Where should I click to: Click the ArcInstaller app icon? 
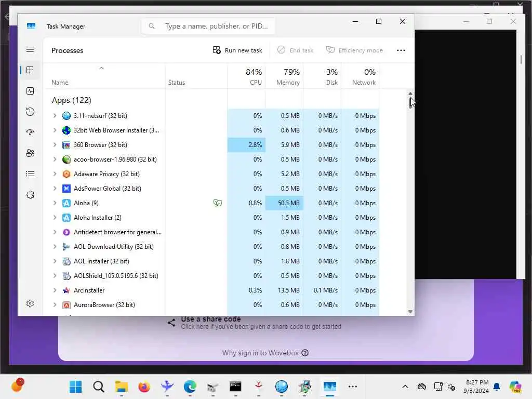(66, 290)
